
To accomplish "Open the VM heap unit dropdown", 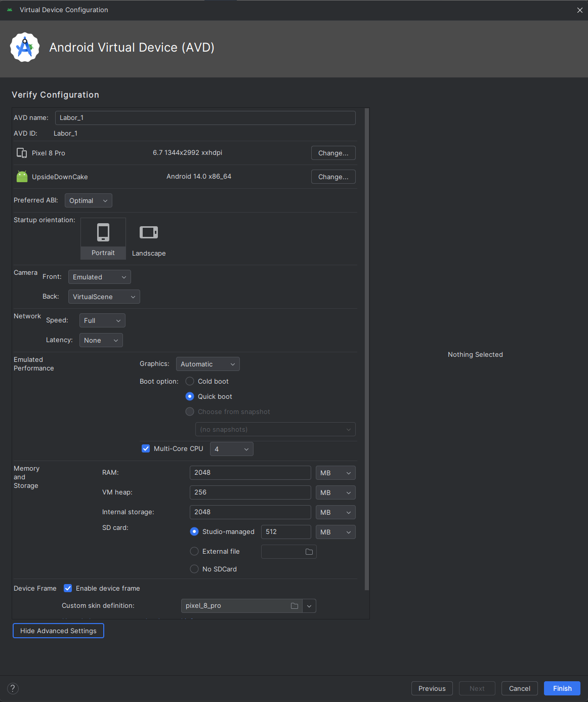I will (335, 492).
